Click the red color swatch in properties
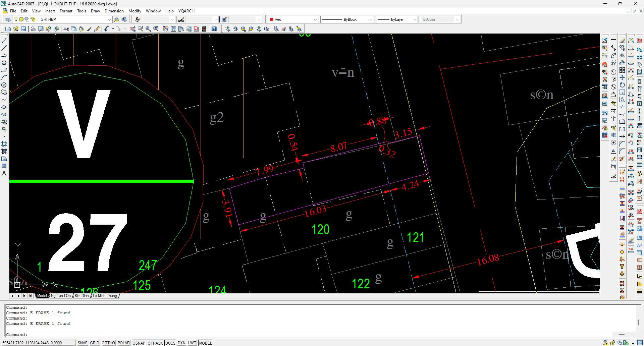 [x=272, y=19]
